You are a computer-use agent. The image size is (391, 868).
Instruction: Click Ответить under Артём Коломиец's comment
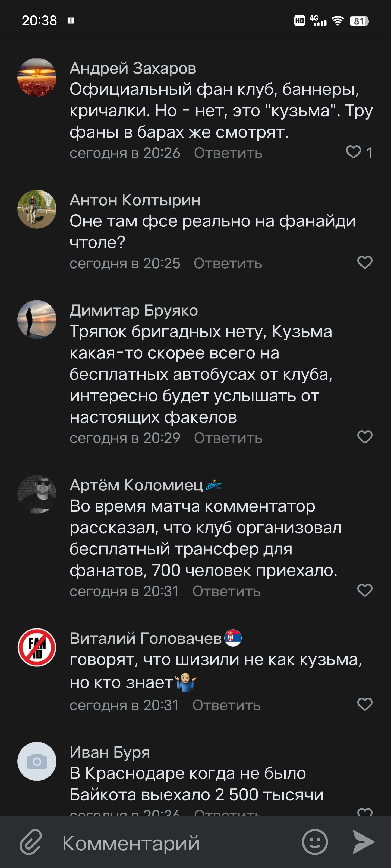pyautogui.click(x=226, y=591)
